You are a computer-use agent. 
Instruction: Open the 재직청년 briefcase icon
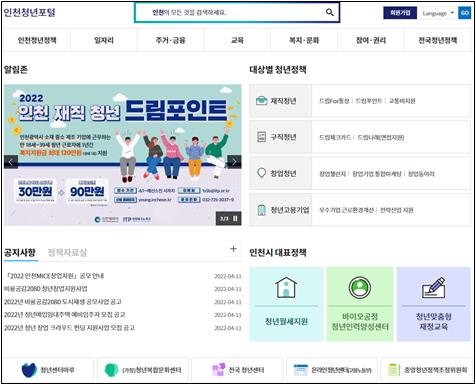pyautogui.click(x=261, y=101)
